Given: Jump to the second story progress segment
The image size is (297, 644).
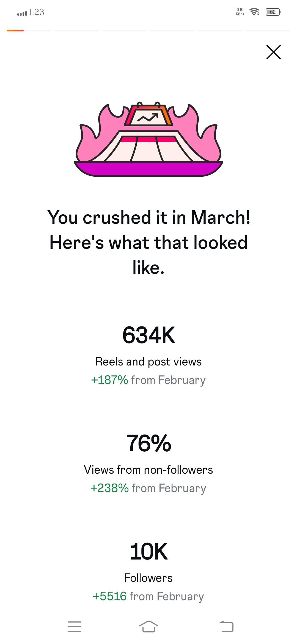Looking at the screenshot, I should click(x=77, y=31).
